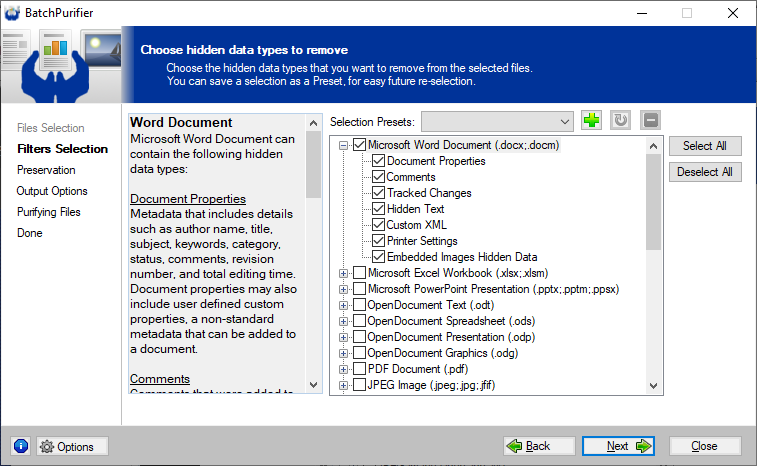Check Microsoft PowerPoint Presentation checkbox

[359, 289]
